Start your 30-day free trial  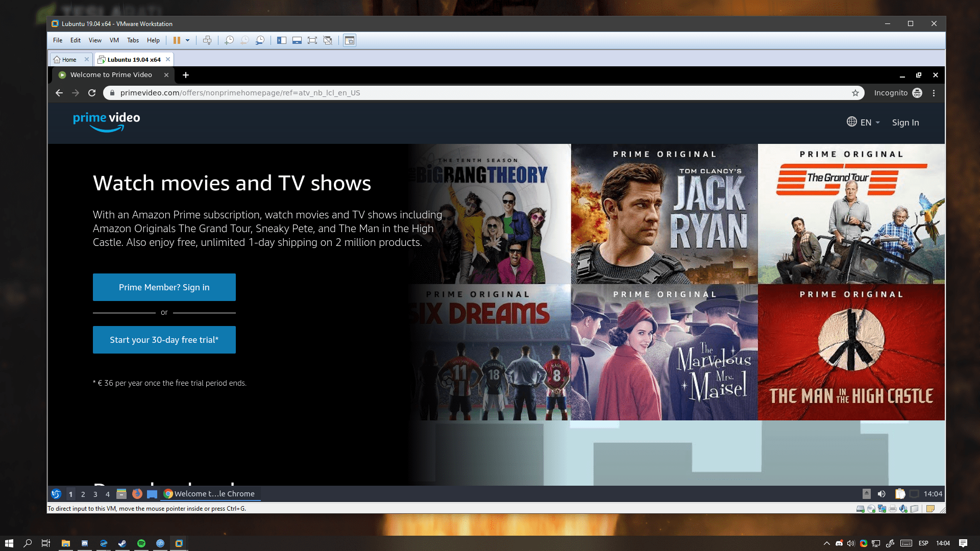[x=164, y=340]
